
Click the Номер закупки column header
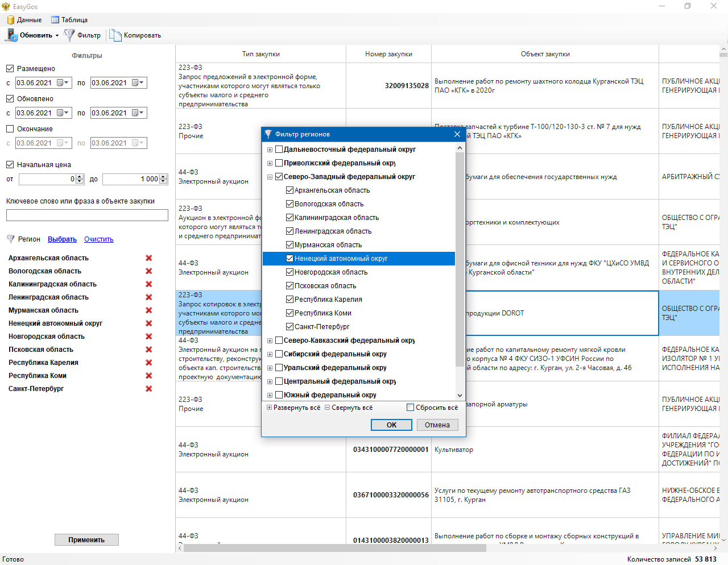388,54
